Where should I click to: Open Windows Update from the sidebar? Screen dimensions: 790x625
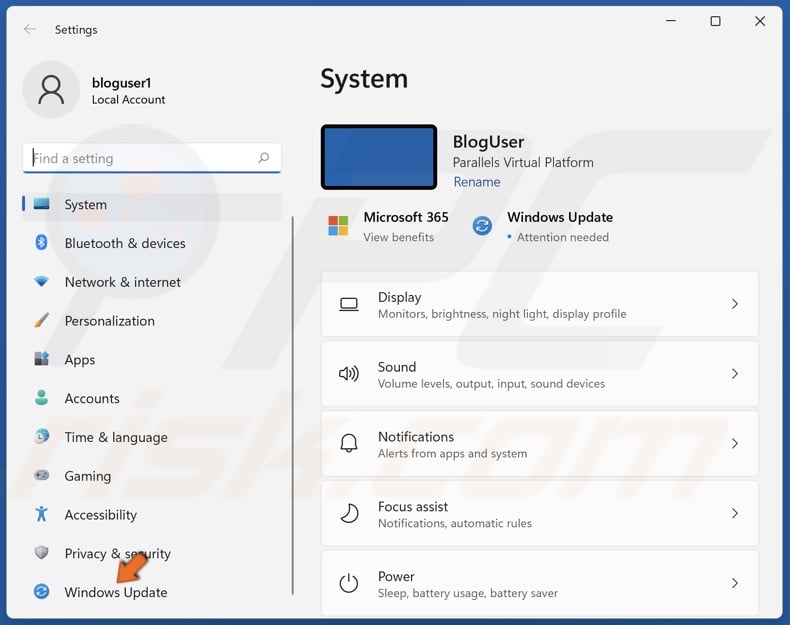coord(152,592)
